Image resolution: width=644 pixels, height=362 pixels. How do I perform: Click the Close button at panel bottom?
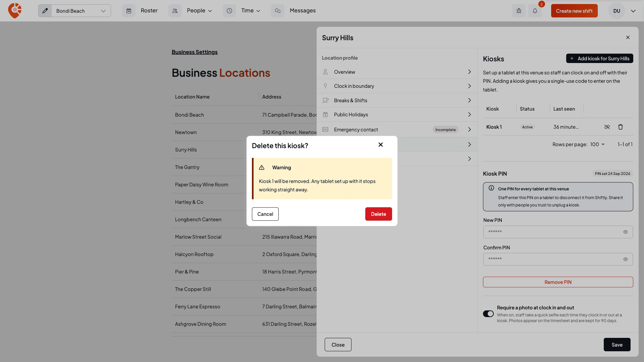pyautogui.click(x=338, y=345)
